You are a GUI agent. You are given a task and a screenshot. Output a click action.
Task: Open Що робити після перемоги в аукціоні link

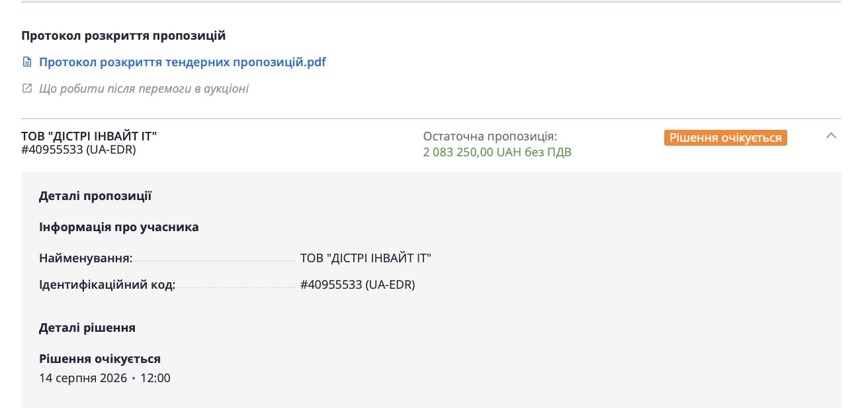pyautogui.click(x=144, y=89)
